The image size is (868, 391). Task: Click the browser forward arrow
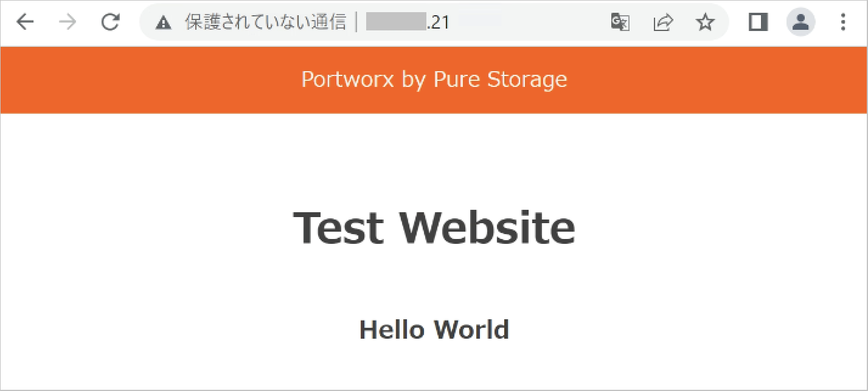click(x=68, y=22)
